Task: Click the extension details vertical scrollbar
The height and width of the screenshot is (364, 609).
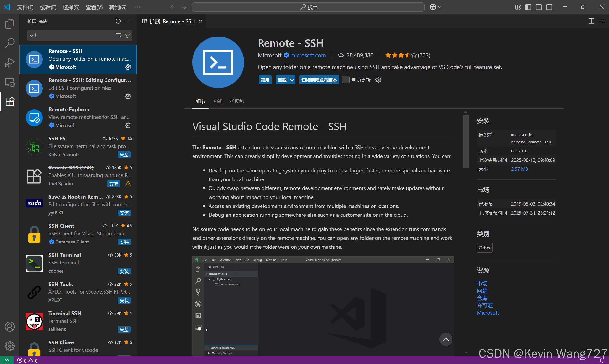Action: coord(466,142)
